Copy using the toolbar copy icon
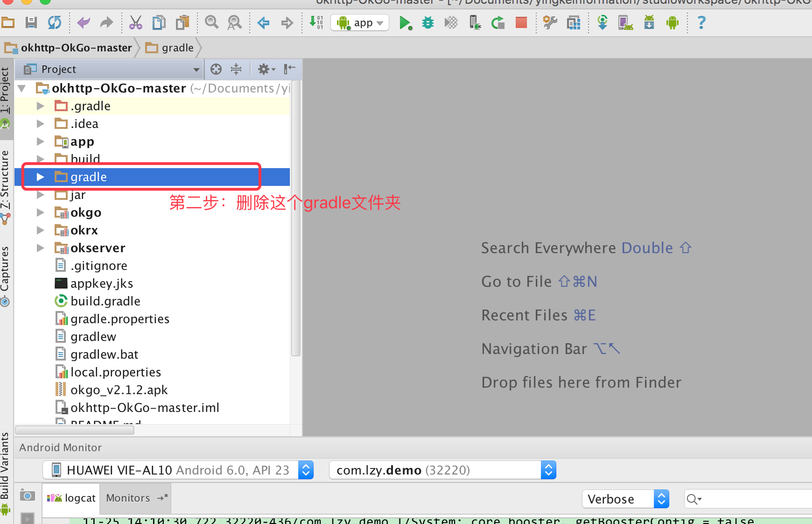This screenshot has width=812, height=524. [x=159, y=22]
